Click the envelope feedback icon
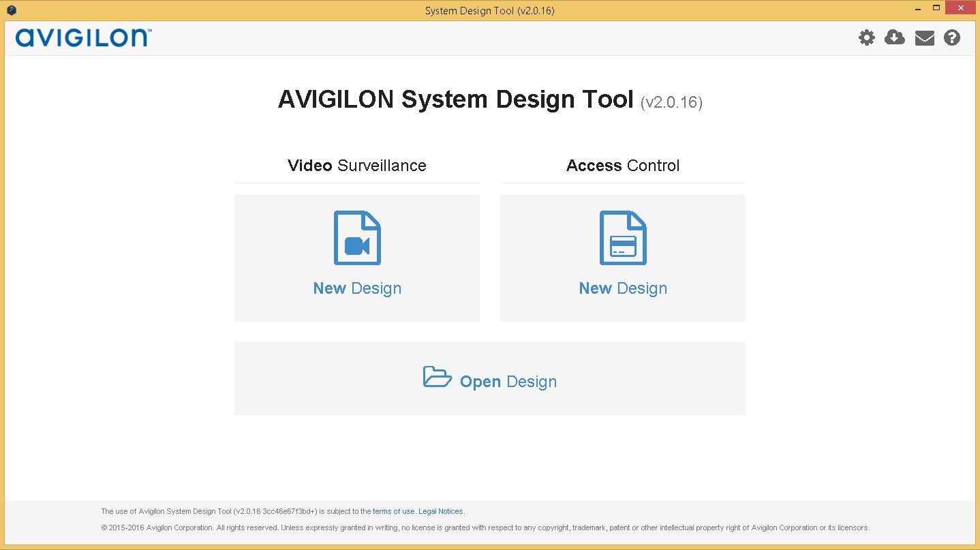The image size is (980, 550). tap(924, 38)
